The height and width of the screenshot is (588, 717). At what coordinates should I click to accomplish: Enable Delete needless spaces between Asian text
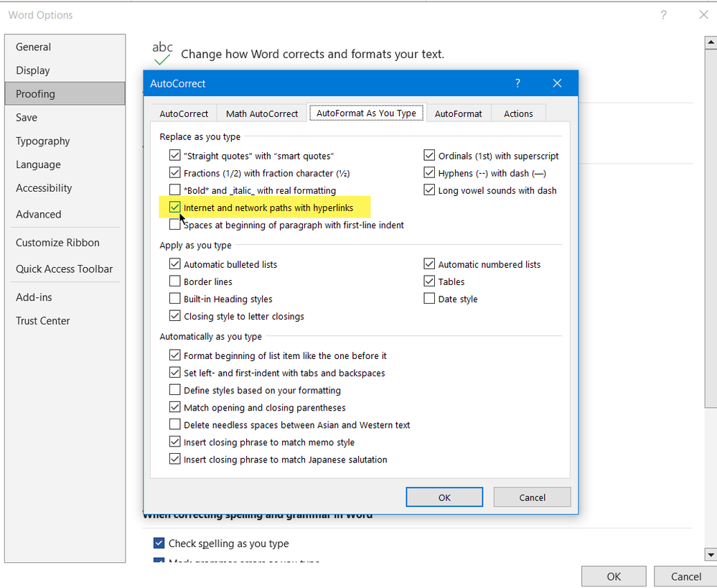click(x=174, y=424)
